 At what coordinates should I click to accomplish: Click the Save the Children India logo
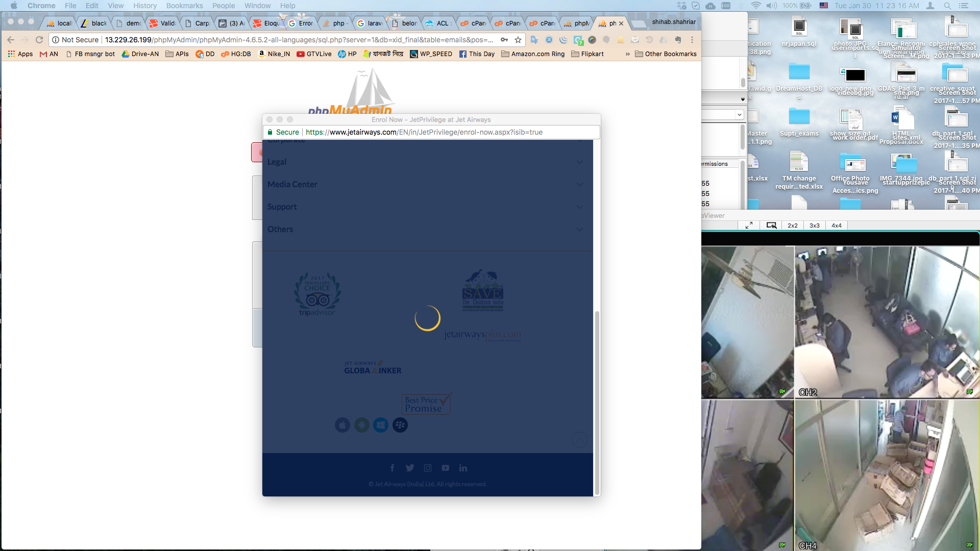pos(483,290)
